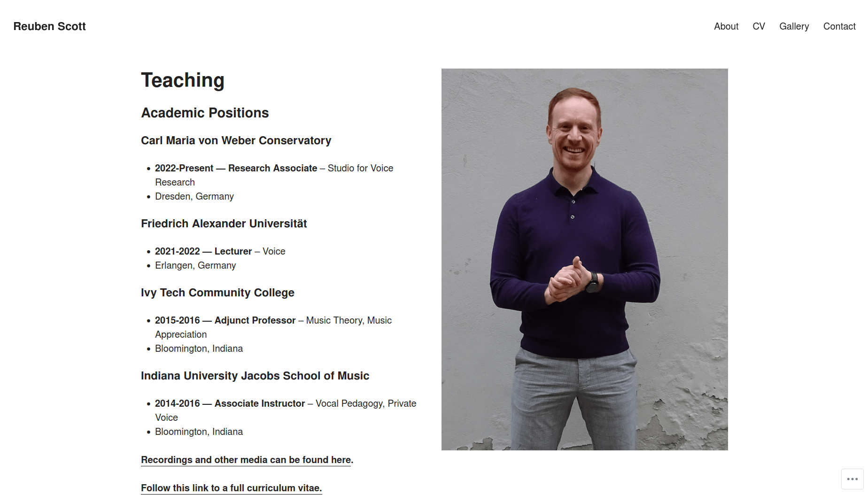Click the Friedrich Alexander Universität heading
868x495 pixels.
(x=224, y=224)
